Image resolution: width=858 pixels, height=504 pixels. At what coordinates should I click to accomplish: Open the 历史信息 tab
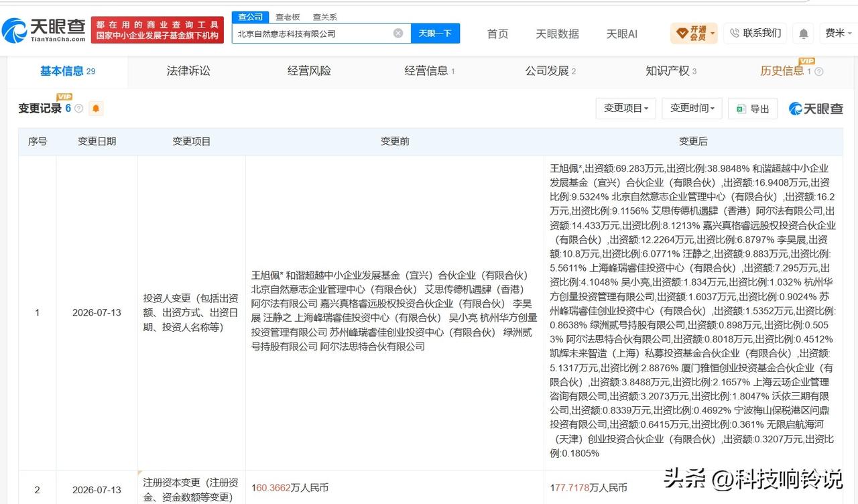click(x=786, y=70)
